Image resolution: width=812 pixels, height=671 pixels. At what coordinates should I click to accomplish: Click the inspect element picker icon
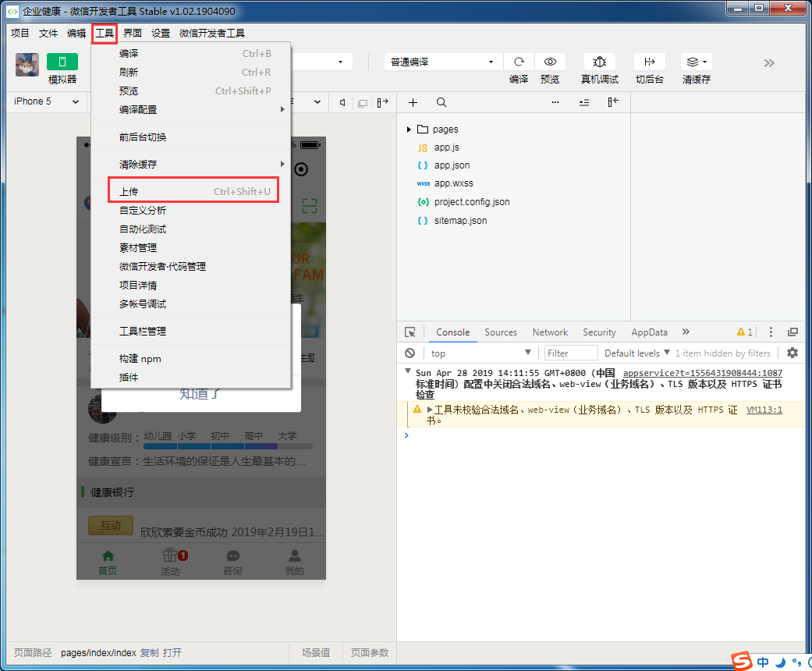[x=410, y=332]
